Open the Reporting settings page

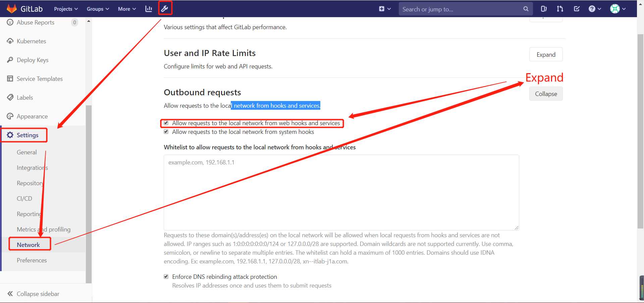pos(29,214)
